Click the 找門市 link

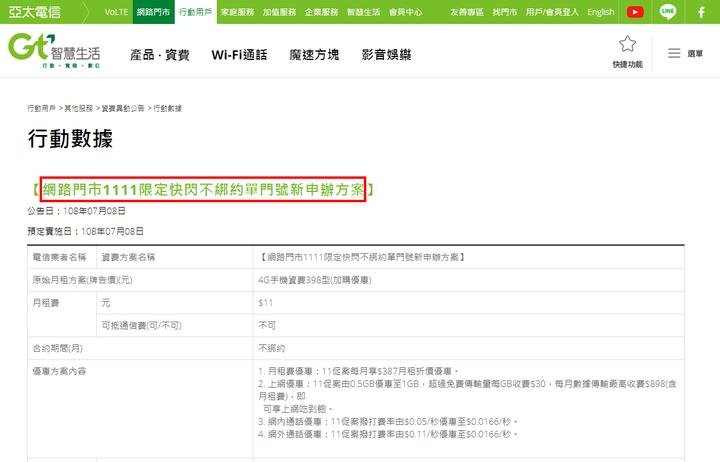pyautogui.click(x=505, y=12)
